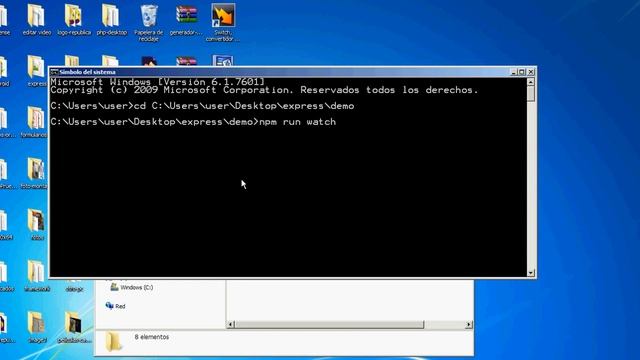Select the 'formularios' desktop folder
The height and width of the screenshot is (360, 640).
(35, 122)
